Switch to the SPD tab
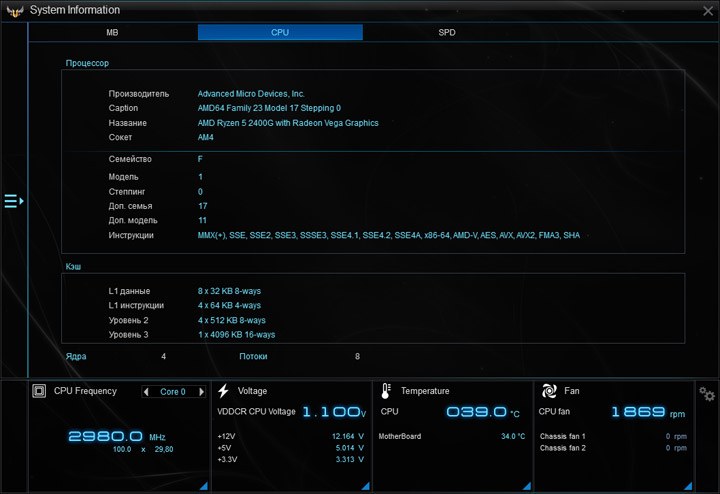Screen dimensions: 720x494 [447, 33]
